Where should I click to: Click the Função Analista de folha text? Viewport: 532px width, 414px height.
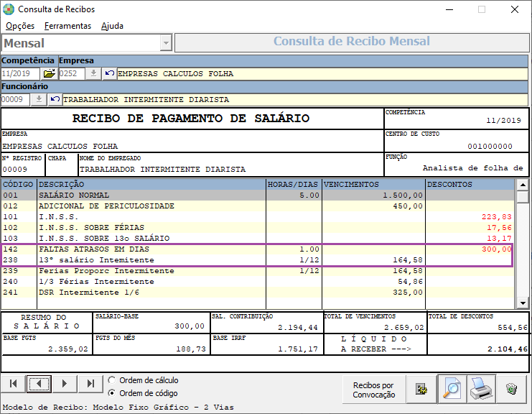[x=472, y=168]
